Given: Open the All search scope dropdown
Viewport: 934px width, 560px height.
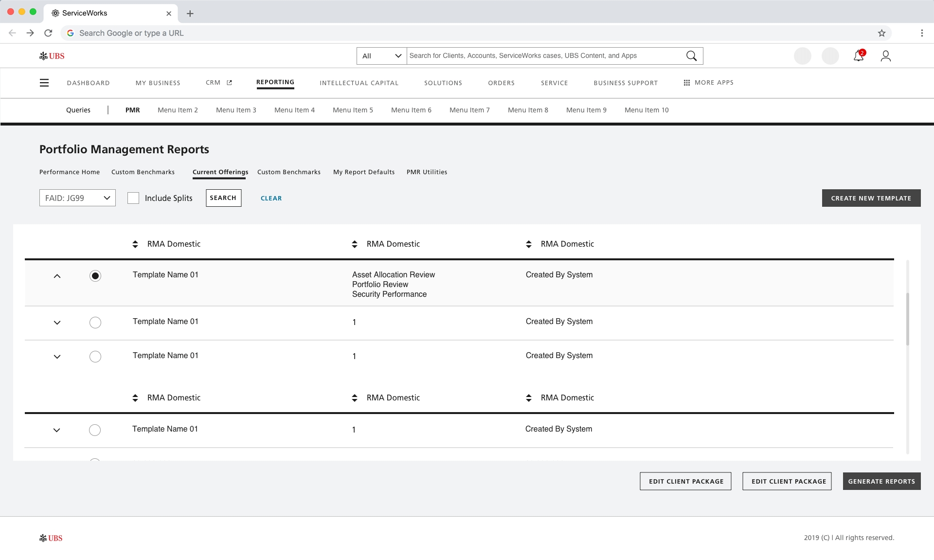Looking at the screenshot, I should click(381, 56).
